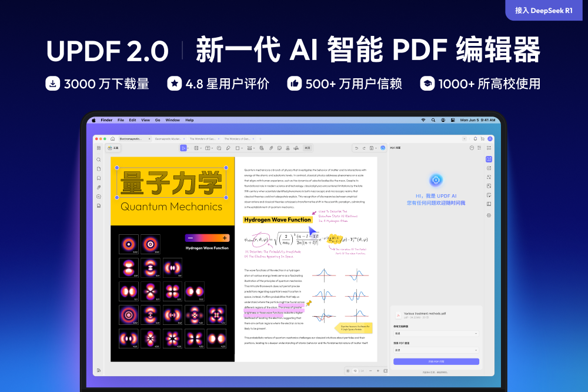Click the notification bell icon
Viewport: 588px width, 392px height.
tap(475, 138)
